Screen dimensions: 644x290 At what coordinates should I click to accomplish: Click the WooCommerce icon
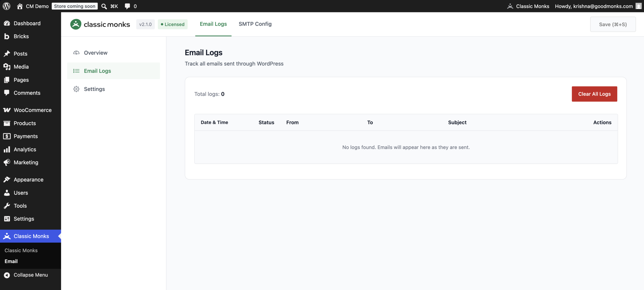(7, 110)
